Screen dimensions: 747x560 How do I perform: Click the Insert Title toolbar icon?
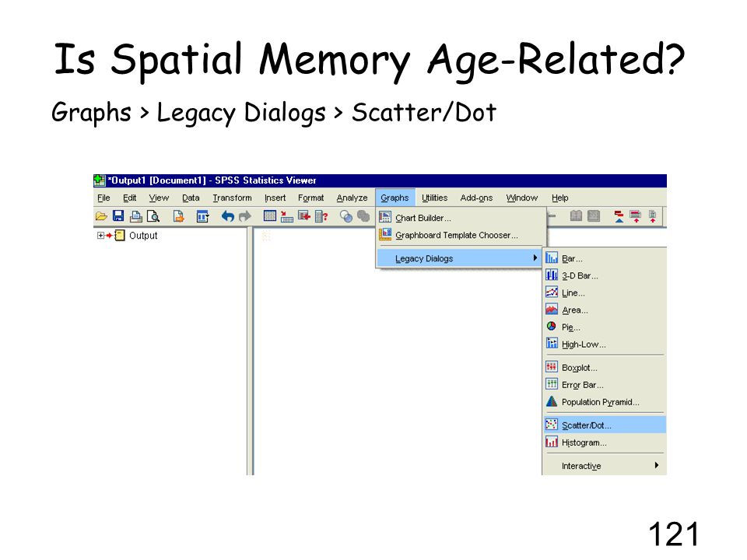tap(636, 217)
